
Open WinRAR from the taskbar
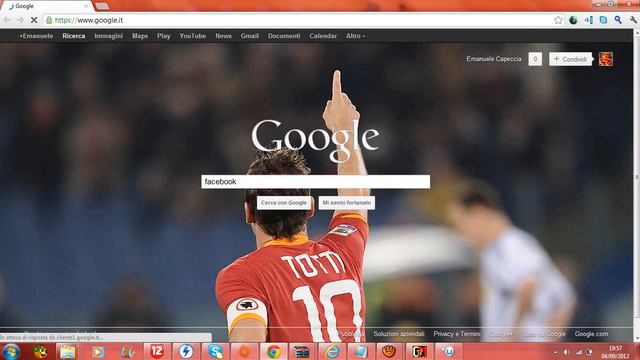click(x=302, y=351)
